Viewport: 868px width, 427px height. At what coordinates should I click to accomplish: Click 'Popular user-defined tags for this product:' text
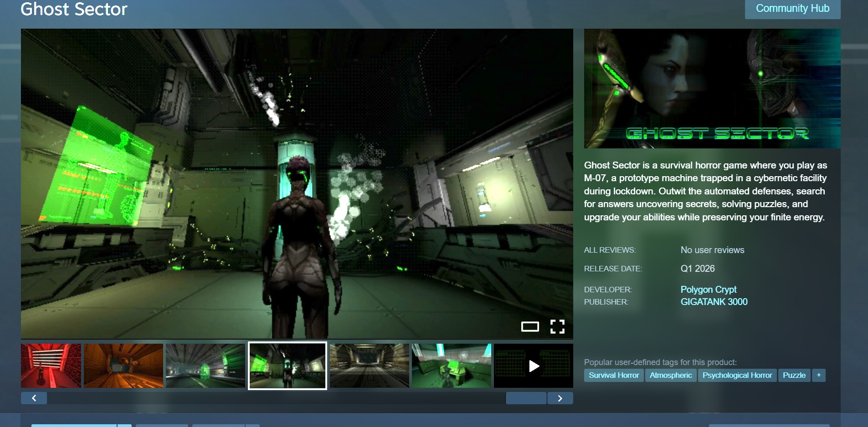coord(660,362)
